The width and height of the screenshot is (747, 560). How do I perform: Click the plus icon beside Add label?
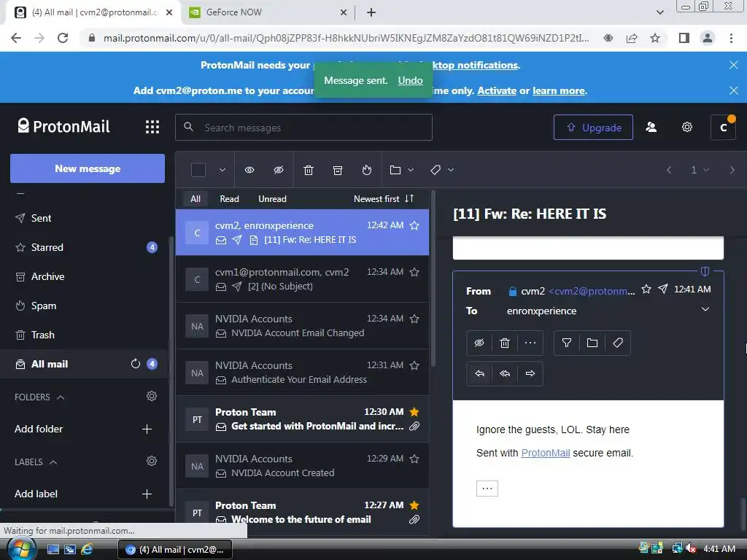(x=147, y=494)
